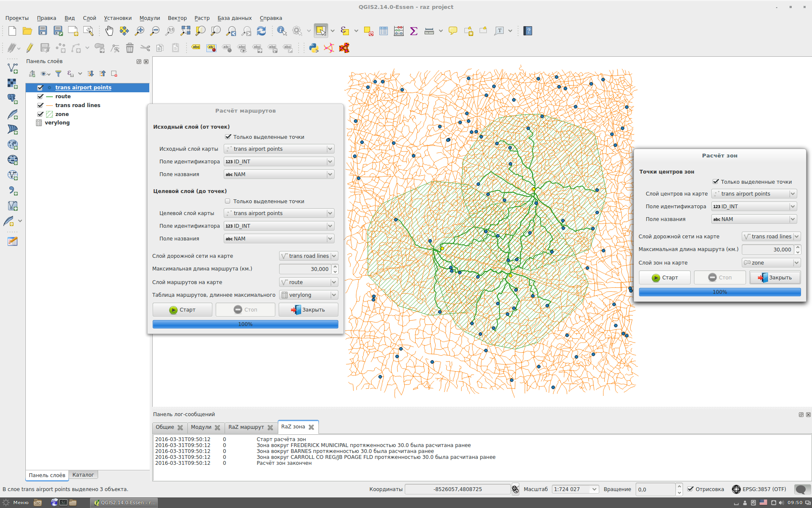Open the Identify Features tool
This screenshot has width=812, height=508.
click(282, 31)
